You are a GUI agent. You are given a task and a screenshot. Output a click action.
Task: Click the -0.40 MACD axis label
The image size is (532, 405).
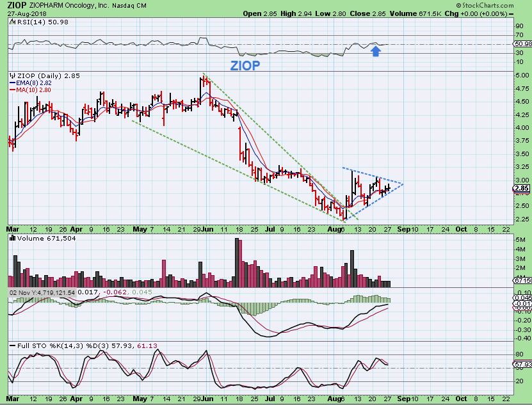pos(522,338)
